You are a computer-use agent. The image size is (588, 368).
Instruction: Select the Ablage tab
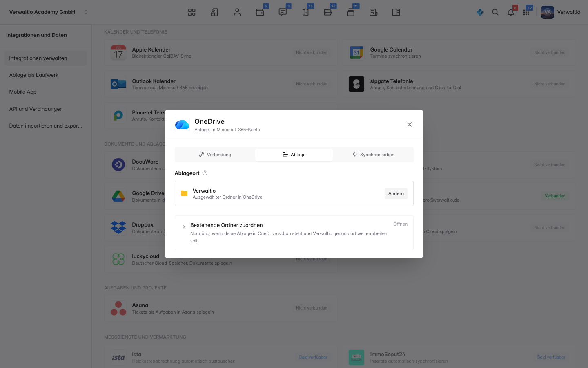tap(294, 155)
